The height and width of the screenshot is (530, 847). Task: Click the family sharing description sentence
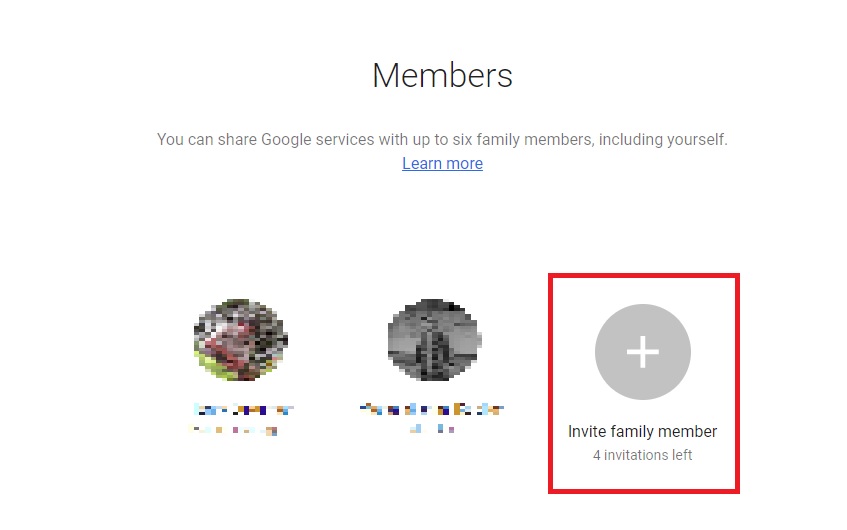tap(442, 139)
